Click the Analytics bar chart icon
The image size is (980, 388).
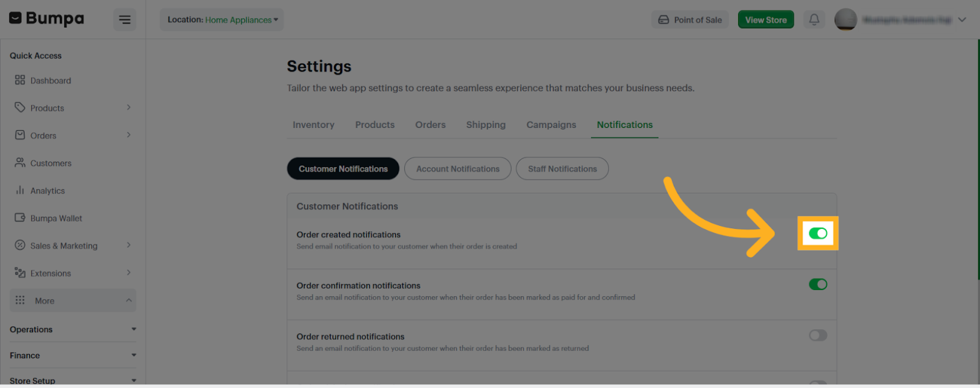(x=20, y=190)
